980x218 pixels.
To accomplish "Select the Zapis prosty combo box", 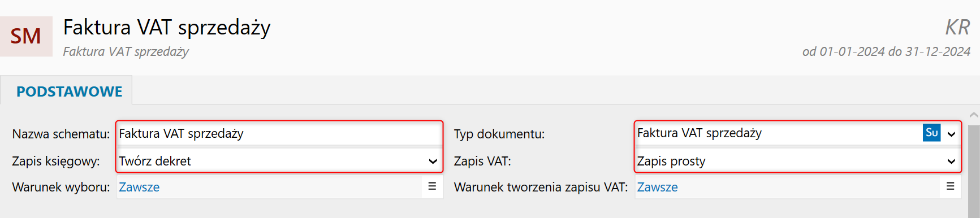I will (x=797, y=161).
